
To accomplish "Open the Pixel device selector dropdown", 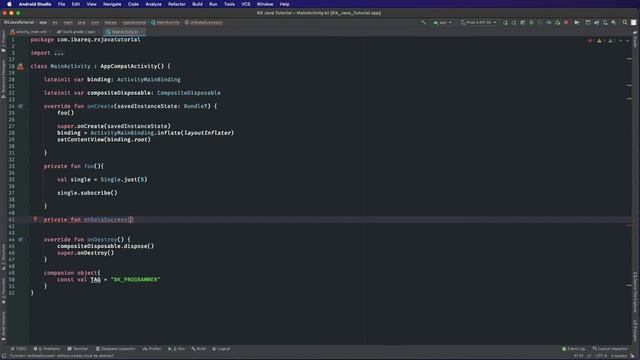I will [479, 22].
